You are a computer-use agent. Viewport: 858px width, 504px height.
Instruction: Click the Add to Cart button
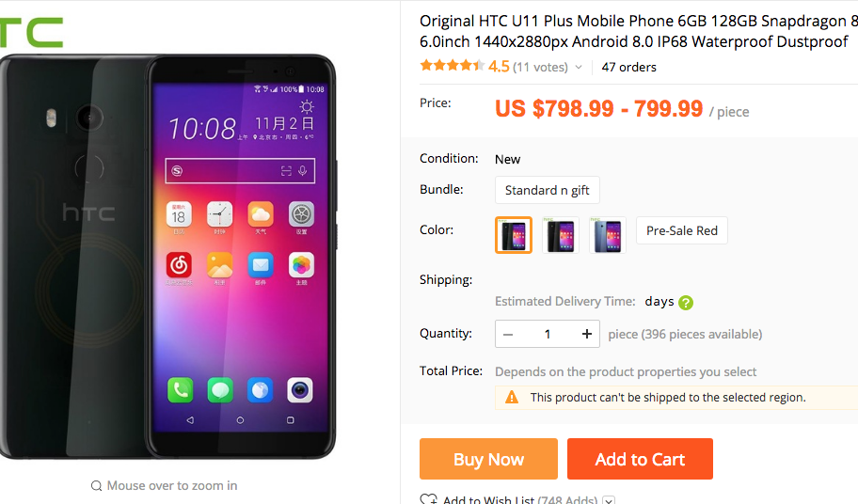641,459
